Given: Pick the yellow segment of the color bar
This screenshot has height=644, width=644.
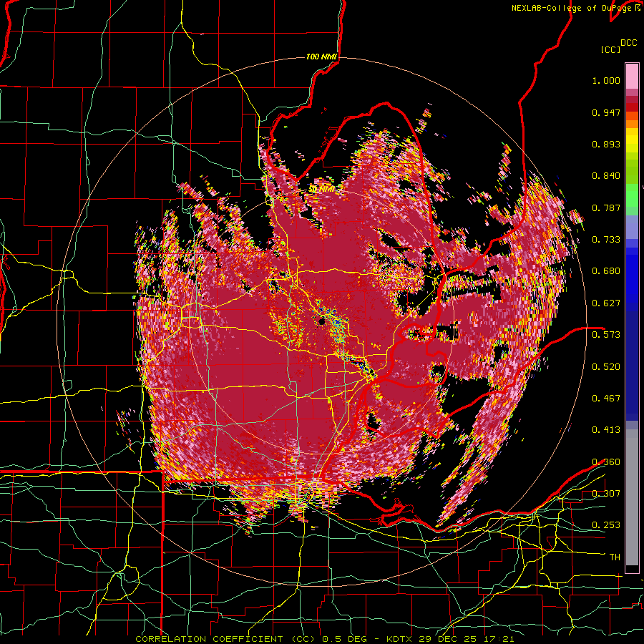Looking at the screenshot, I should [632, 140].
